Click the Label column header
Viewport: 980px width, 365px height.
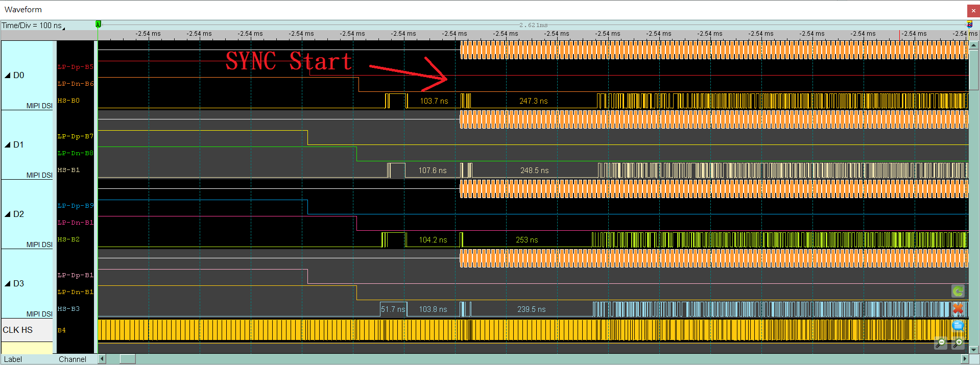tap(13, 359)
